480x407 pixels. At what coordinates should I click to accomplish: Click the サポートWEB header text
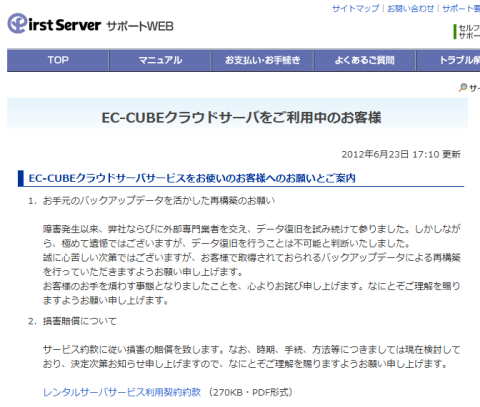(140, 26)
